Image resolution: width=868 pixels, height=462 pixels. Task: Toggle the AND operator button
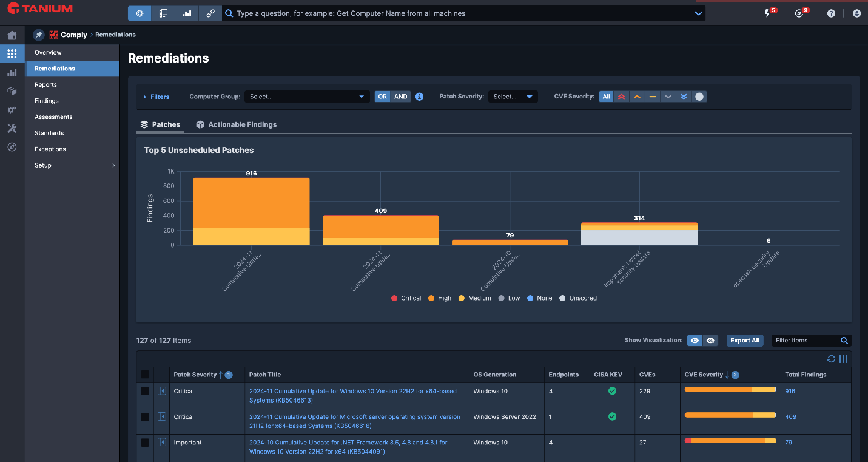(400, 97)
